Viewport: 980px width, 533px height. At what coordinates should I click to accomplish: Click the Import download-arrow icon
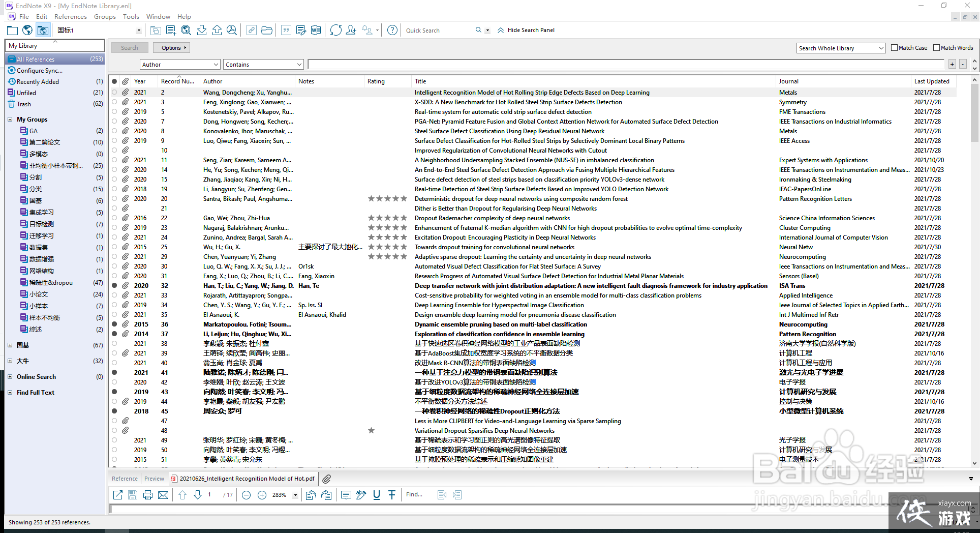pos(202,31)
